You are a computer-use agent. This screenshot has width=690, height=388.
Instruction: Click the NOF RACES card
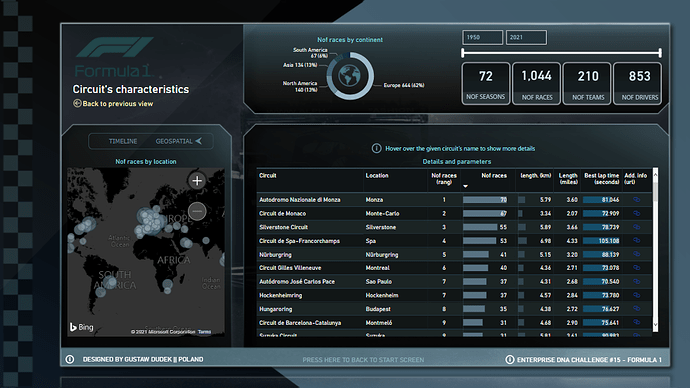click(537, 84)
